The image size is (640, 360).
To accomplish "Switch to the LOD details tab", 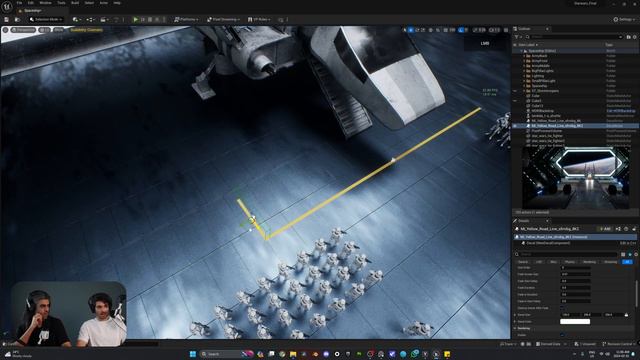I will pyautogui.click(x=539, y=262).
